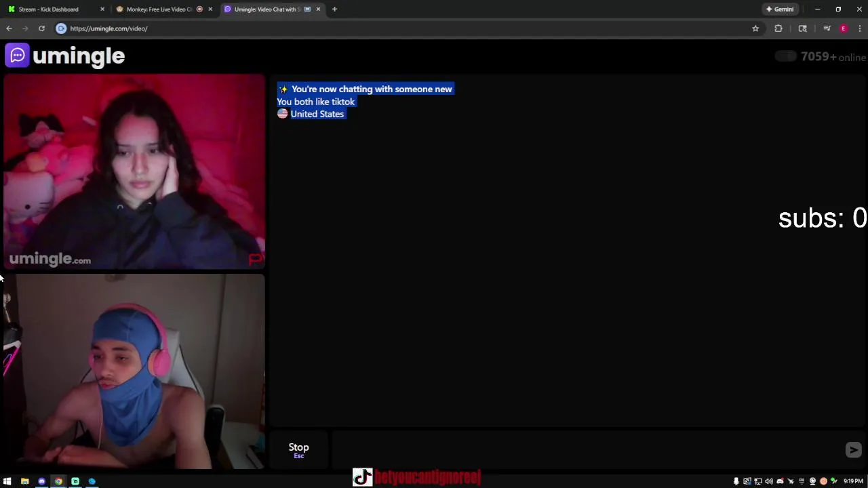This screenshot has height=488, width=868.
Task: Click the recording indicator on Monkey tab
Action: pyautogui.click(x=199, y=9)
